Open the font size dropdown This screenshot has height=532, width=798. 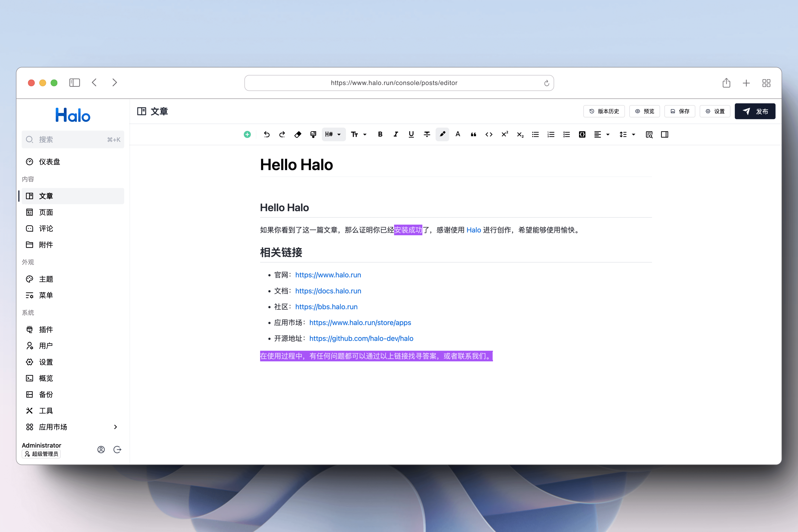click(x=359, y=134)
